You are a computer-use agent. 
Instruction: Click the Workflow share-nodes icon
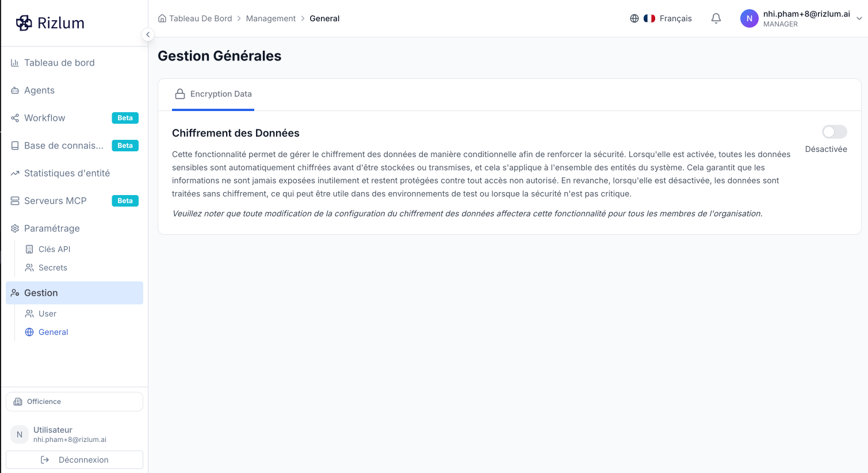[15, 118]
